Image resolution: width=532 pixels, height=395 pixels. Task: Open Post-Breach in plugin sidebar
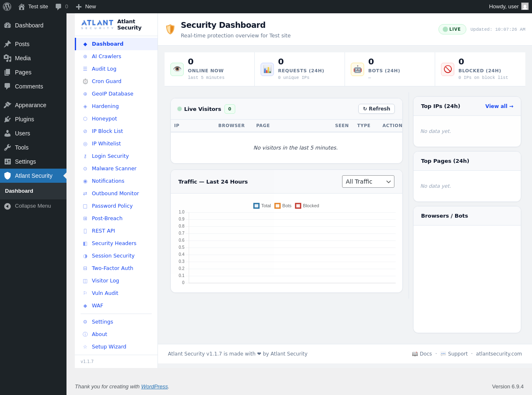pos(116,218)
